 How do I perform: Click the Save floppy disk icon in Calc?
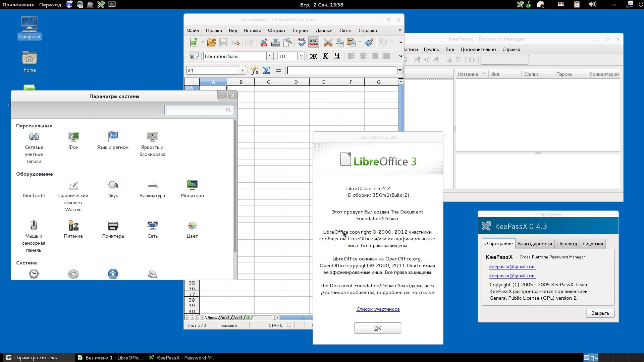(x=223, y=42)
